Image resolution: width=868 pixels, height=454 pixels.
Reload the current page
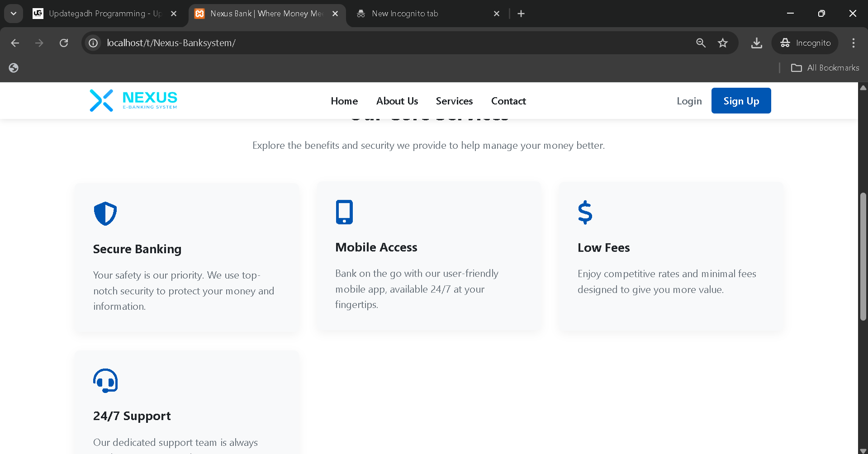pos(64,43)
